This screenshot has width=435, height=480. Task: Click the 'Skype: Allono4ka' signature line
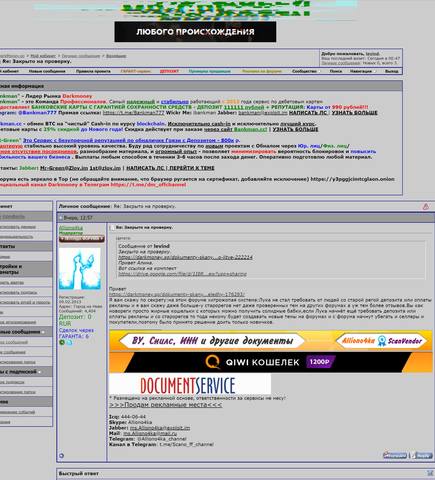130,422
